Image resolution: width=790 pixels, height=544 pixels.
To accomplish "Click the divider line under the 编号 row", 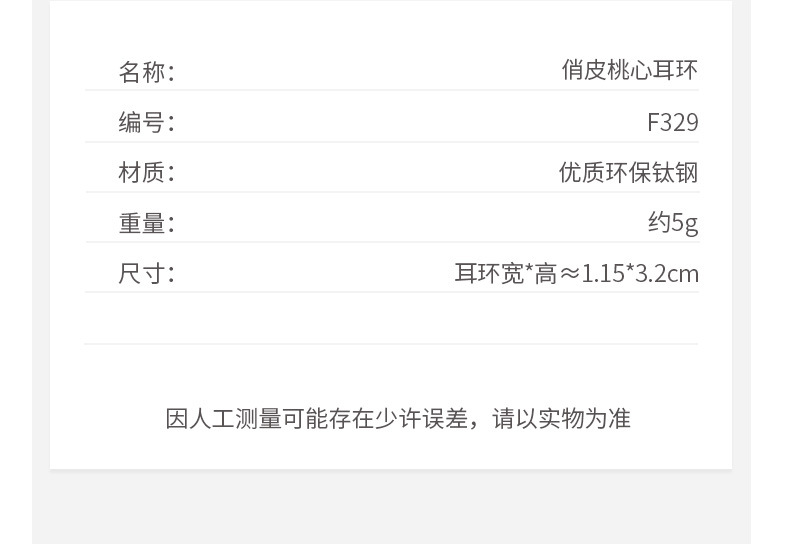I will [391, 142].
